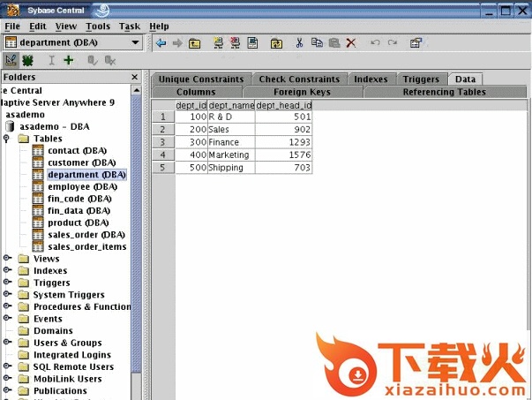Image resolution: width=532 pixels, height=400 pixels.
Task: Switch to Check Constraints tab
Action: click(300, 79)
